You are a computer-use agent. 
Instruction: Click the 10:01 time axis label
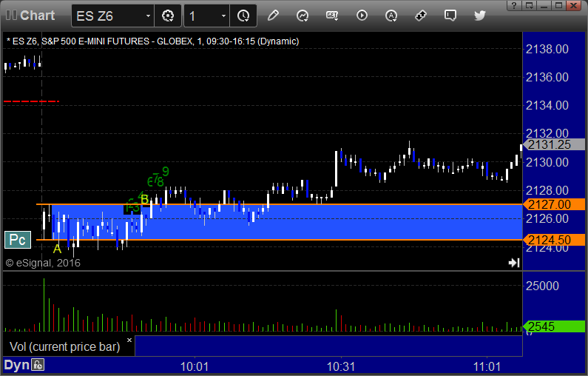[195, 366]
